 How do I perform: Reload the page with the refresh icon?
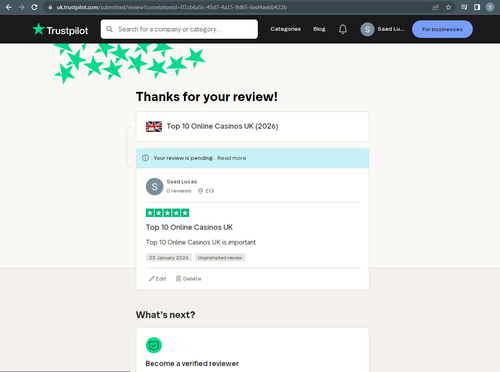click(x=34, y=7)
